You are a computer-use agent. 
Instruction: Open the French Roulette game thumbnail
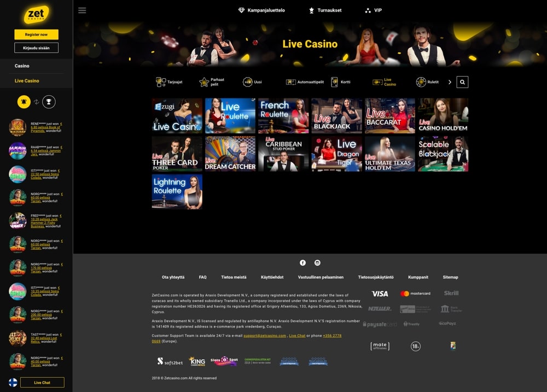point(283,116)
